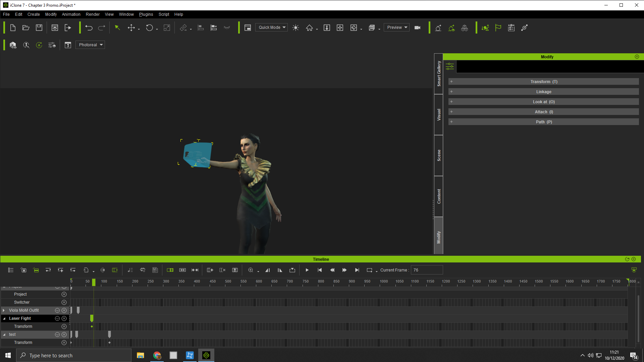Expand the Transform (T) section
Image resolution: width=644 pixels, height=362 pixels.
point(543,82)
